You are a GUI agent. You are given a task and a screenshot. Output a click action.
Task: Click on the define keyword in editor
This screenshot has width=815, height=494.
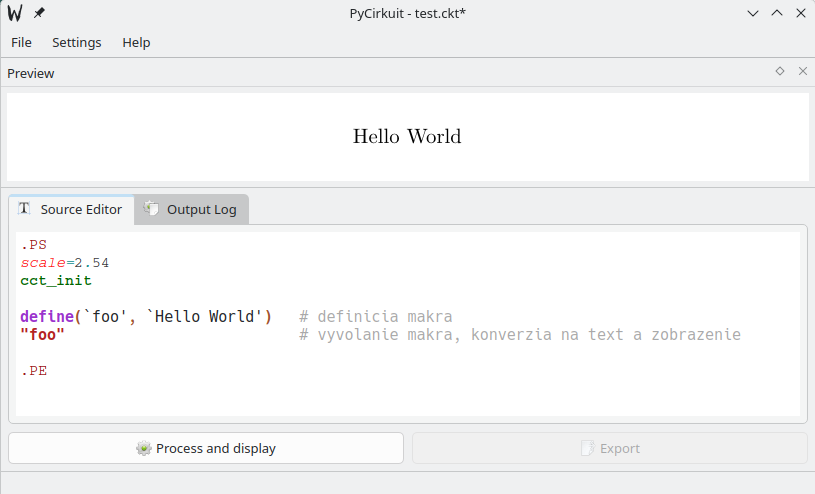point(46,317)
